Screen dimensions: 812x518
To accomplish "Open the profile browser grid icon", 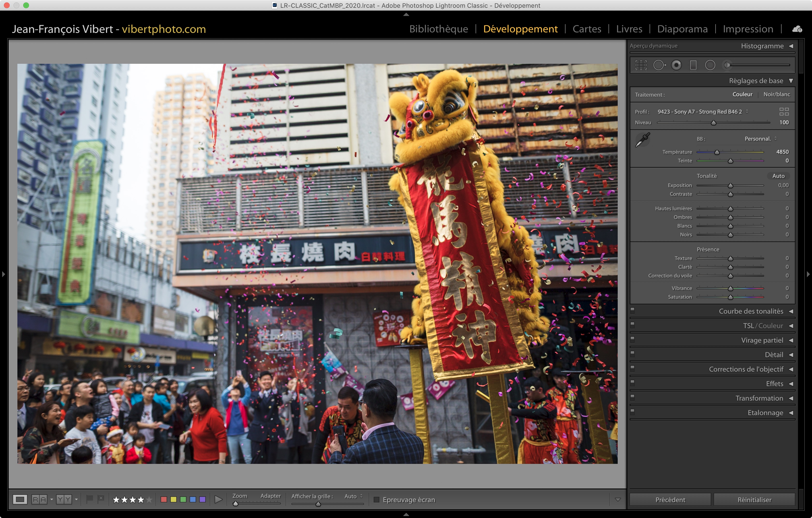I will [x=784, y=112].
